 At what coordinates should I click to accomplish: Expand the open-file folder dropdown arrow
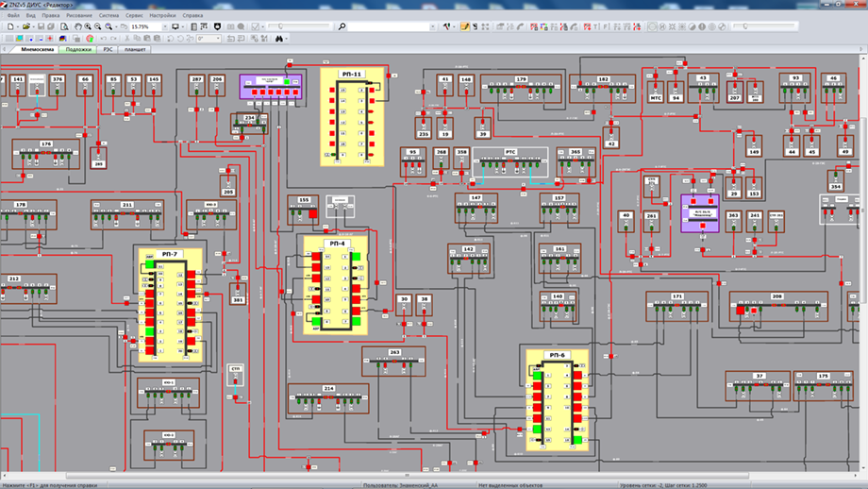click(35, 26)
